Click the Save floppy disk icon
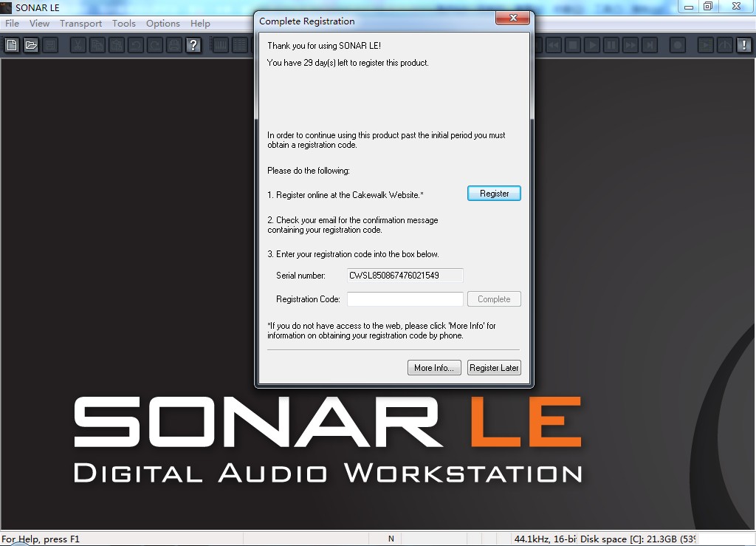Viewport: 756px width, 546px height. [50, 45]
